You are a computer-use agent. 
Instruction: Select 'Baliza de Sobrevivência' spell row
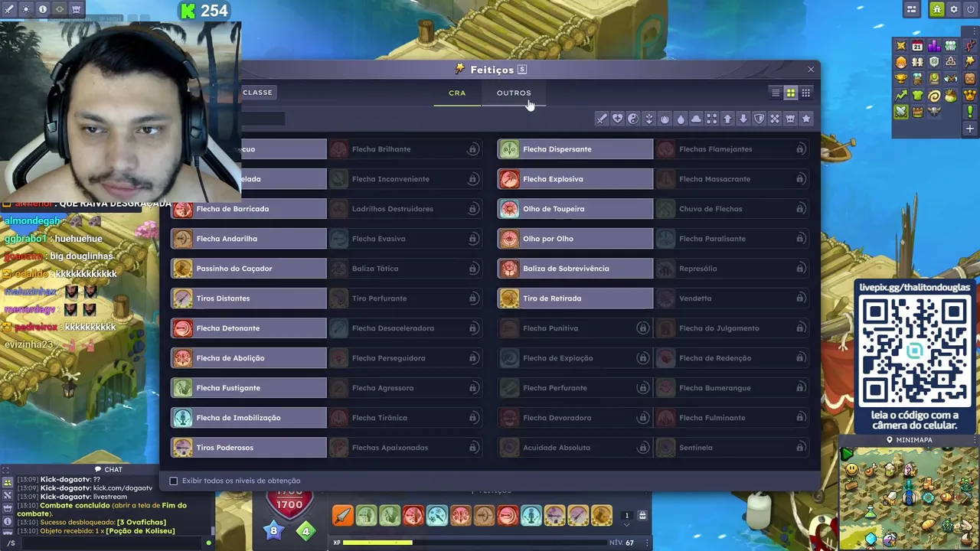coord(575,269)
